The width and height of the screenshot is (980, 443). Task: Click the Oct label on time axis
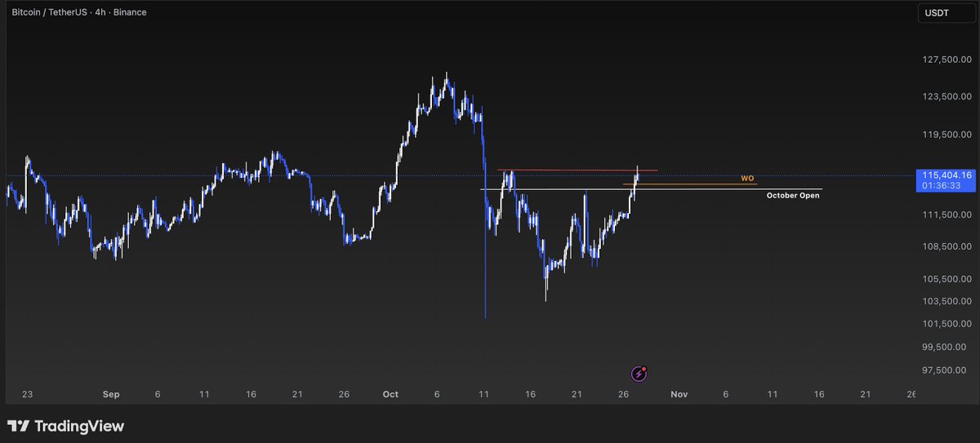click(390, 394)
